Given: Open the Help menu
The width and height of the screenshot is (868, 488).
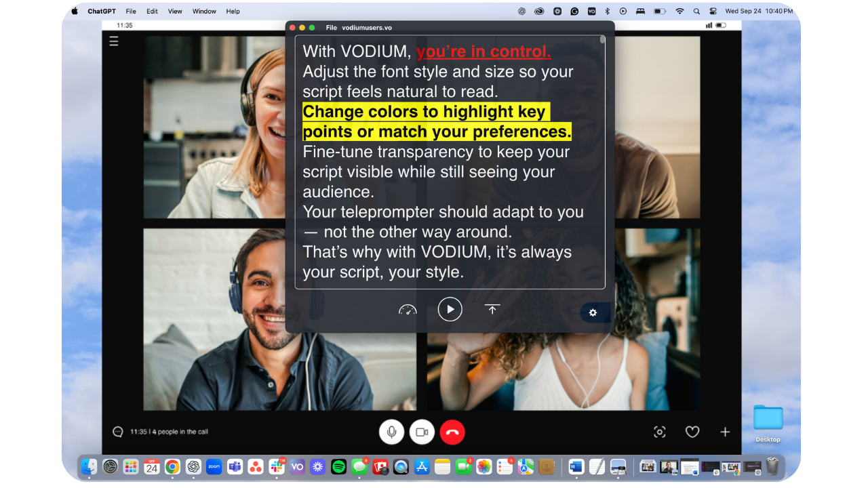Looking at the screenshot, I should pyautogui.click(x=233, y=11).
